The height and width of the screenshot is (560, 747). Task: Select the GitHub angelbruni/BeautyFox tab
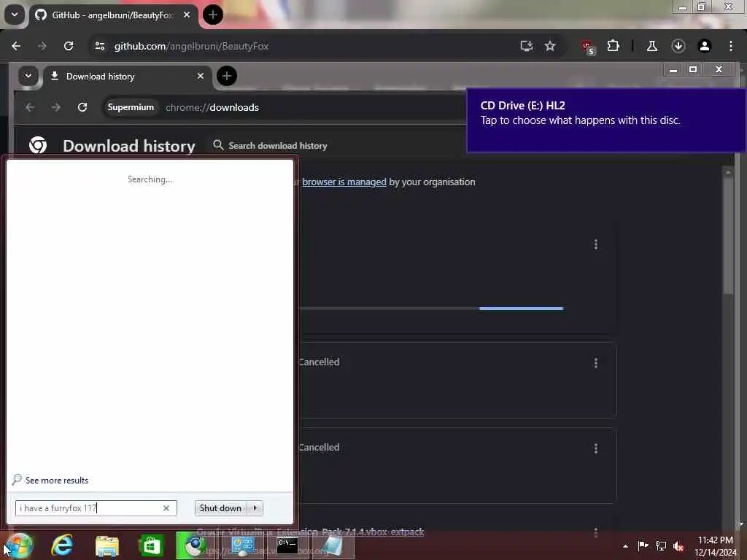point(112,15)
